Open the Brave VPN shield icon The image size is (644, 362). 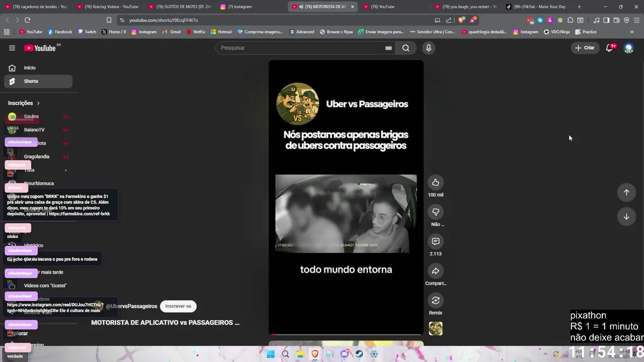(x=626, y=20)
